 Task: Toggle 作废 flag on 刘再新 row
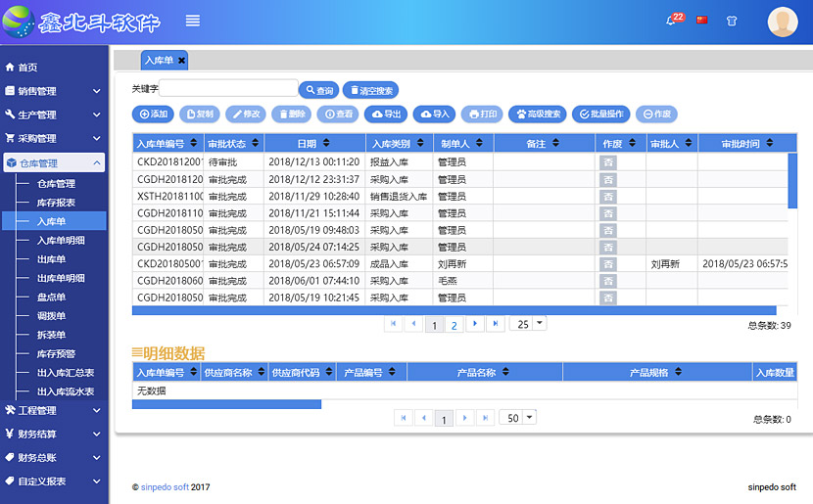[608, 264]
